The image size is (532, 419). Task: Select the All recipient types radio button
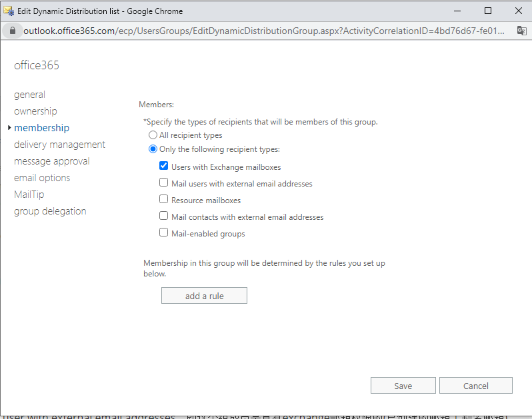point(153,135)
